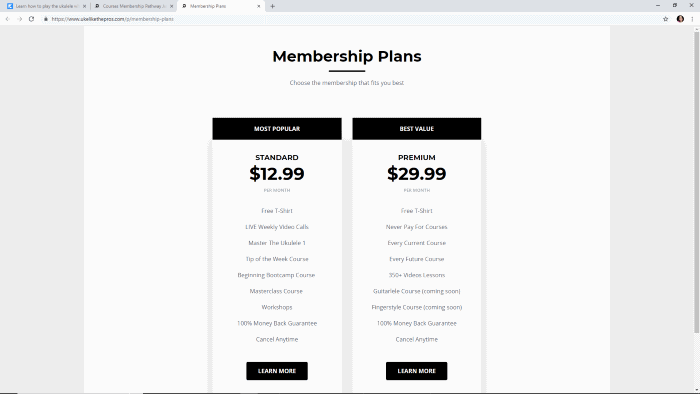The width and height of the screenshot is (700, 394).
Task: Open the user profile avatar
Action: [680, 19]
